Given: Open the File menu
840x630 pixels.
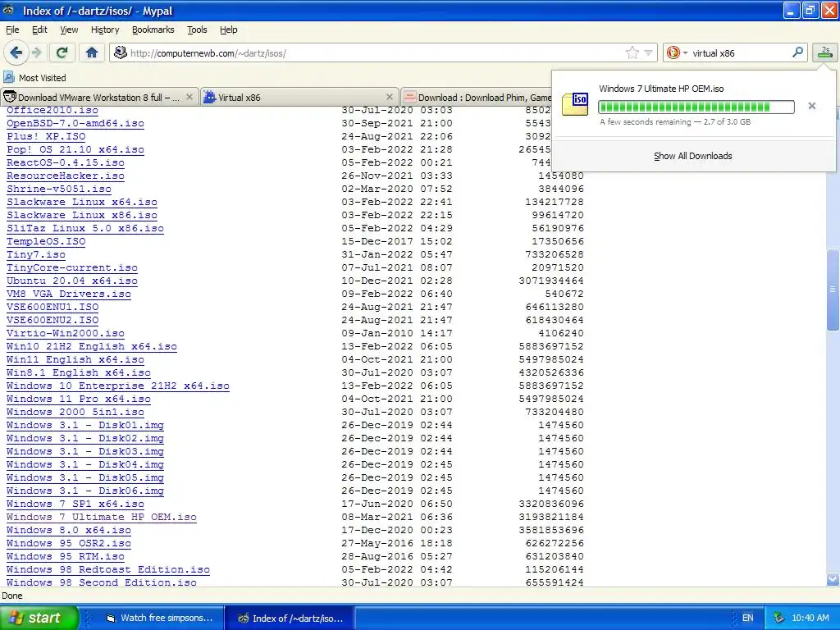Looking at the screenshot, I should pos(12,30).
